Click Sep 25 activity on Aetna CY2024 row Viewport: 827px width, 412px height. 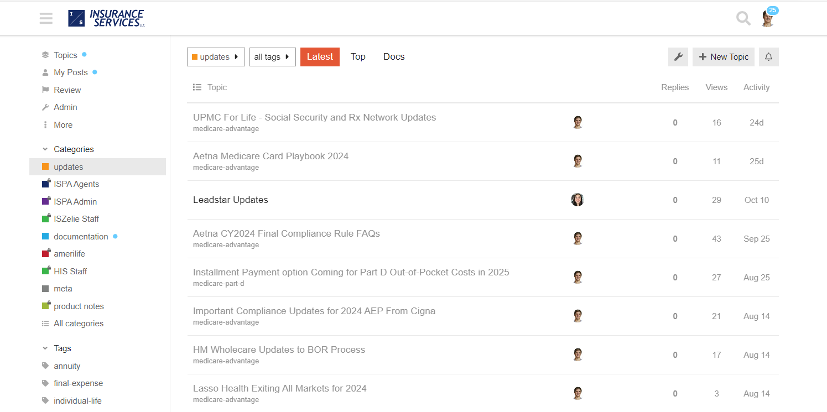coord(757,238)
